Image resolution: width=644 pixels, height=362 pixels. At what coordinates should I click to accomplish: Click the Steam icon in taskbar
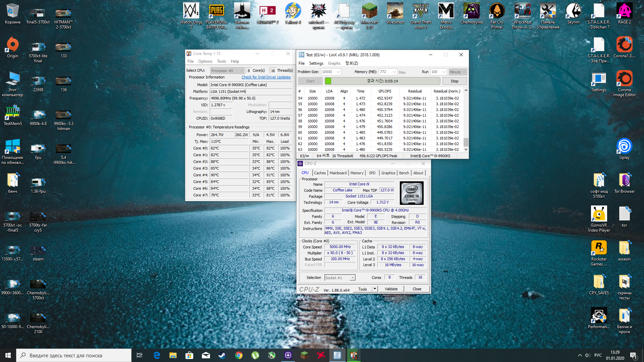point(222,355)
